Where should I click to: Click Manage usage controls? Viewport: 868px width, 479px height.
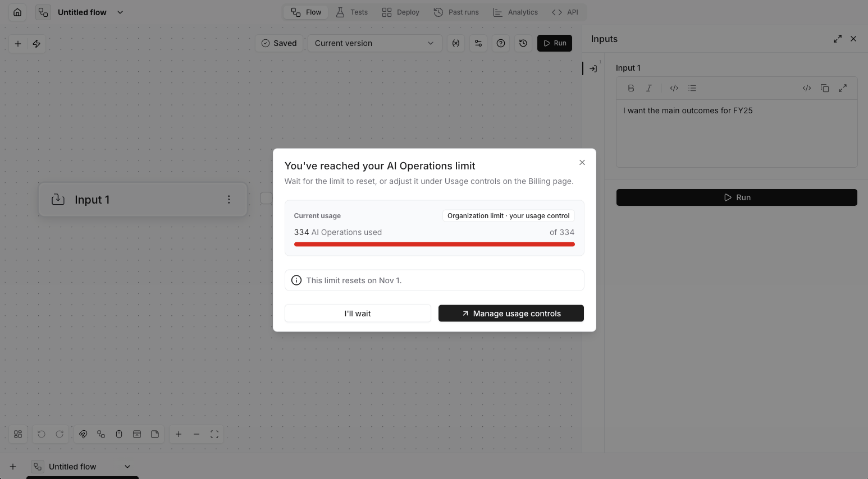pos(511,314)
